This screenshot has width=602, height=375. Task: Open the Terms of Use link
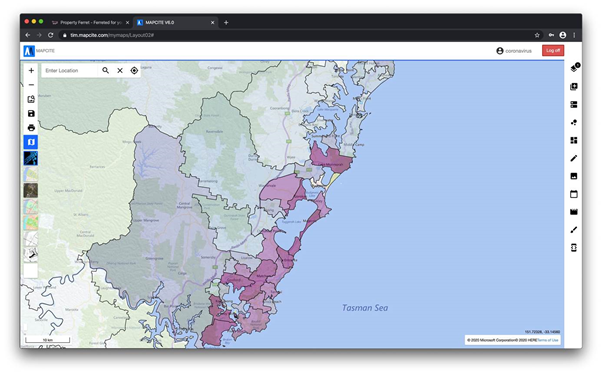(x=548, y=340)
